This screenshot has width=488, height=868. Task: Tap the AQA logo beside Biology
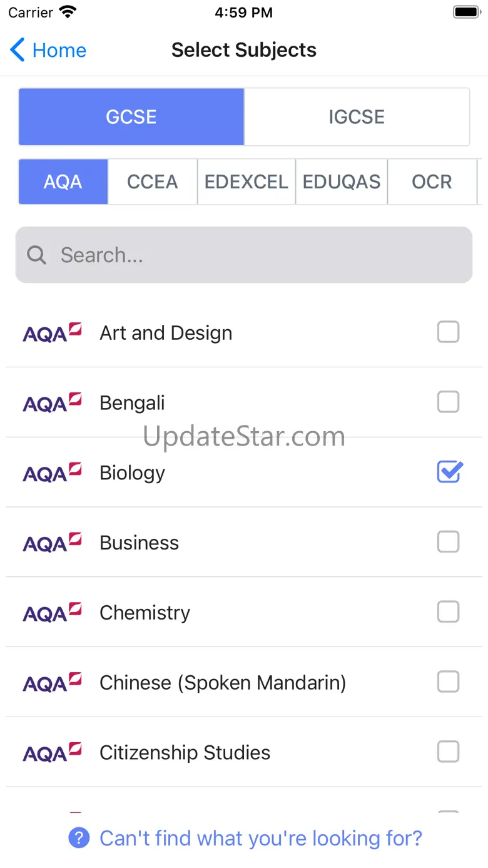(53, 473)
